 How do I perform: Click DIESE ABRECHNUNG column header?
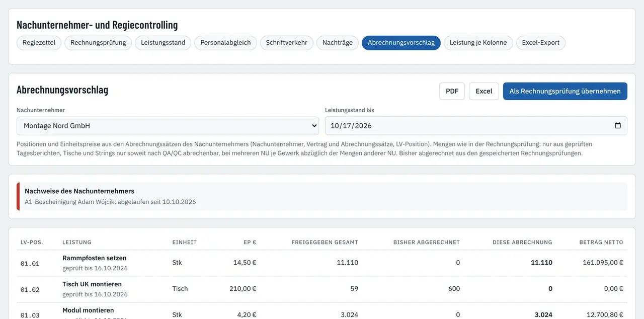[x=522, y=242]
